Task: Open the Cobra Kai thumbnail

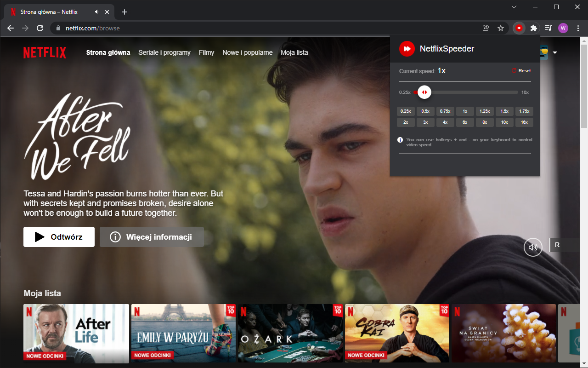Action: point(397,333)
